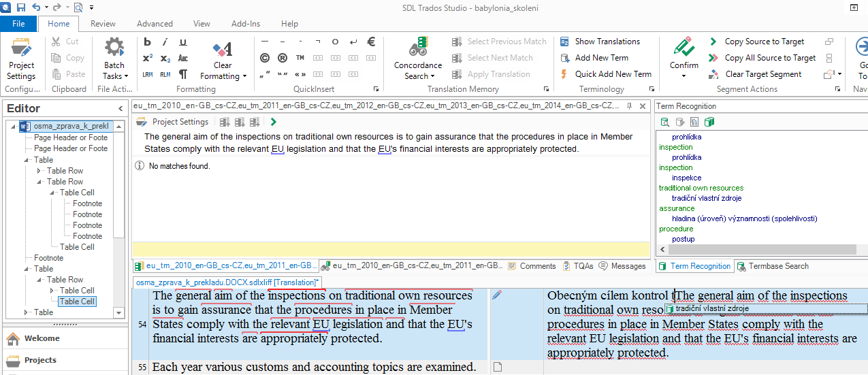Toggle the pilcrow formatting marks display

tap(183, 74)
